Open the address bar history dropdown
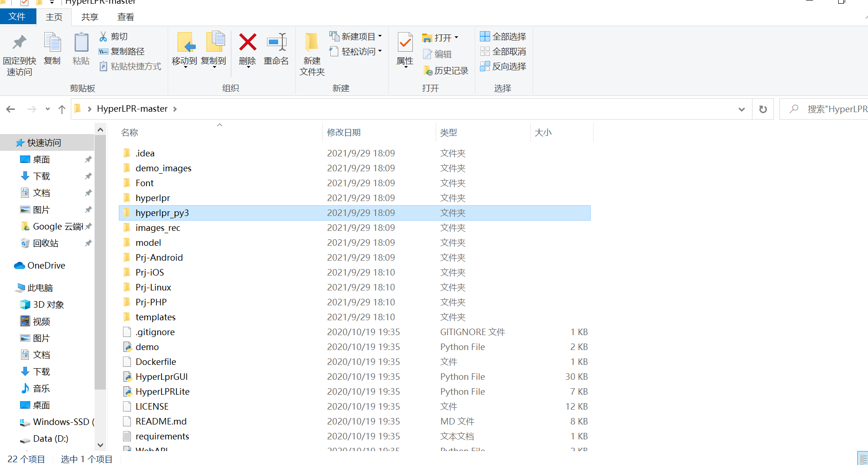Screen dimensions: 868x465 tap(741, 109)
